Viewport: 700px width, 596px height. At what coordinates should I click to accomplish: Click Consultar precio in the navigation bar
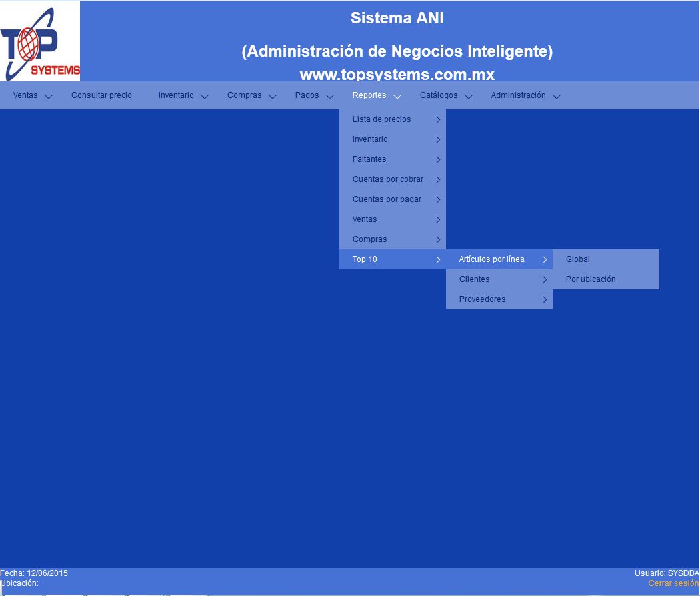point(101,95)
